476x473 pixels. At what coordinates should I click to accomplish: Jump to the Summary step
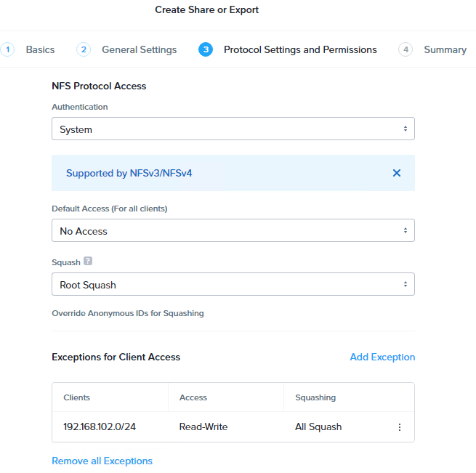pyautogui.click(x=445, y=49)
